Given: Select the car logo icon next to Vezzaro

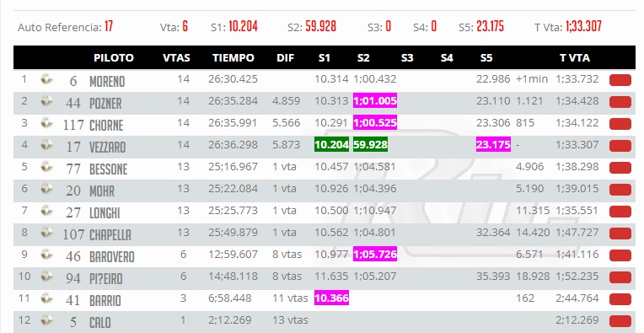Looking at the screenshot, I should (47, 144).
